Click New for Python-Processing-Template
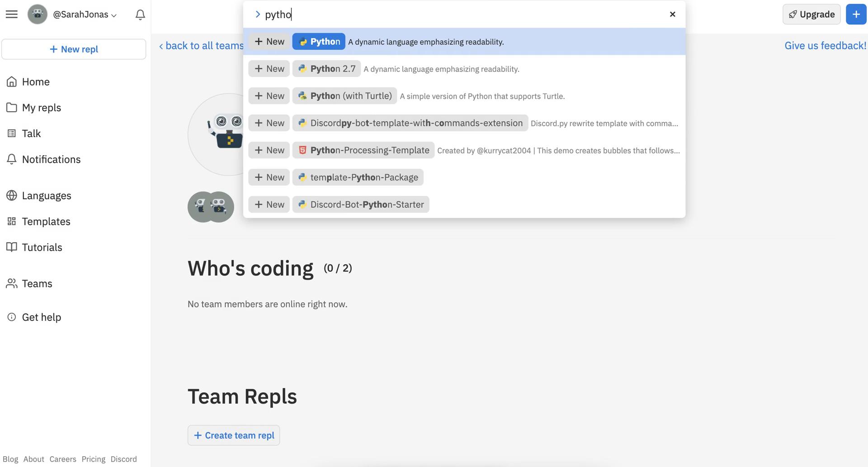 (x=269, y=150)
